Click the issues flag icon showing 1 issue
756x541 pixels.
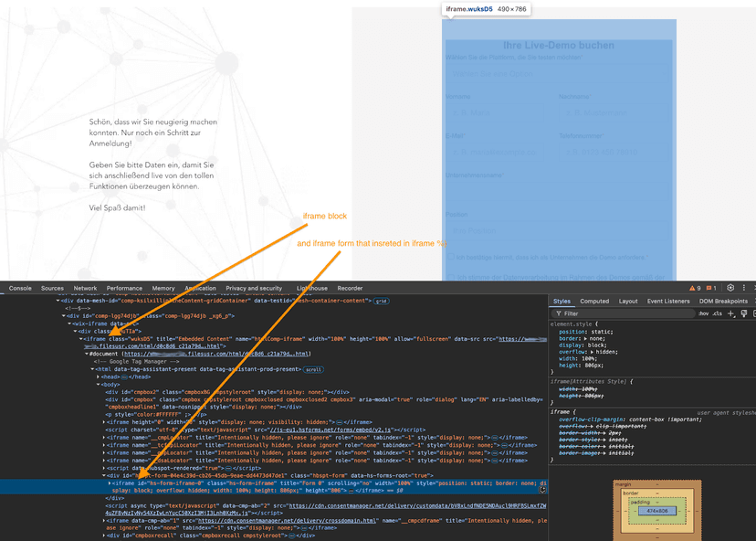coord(711,288)
